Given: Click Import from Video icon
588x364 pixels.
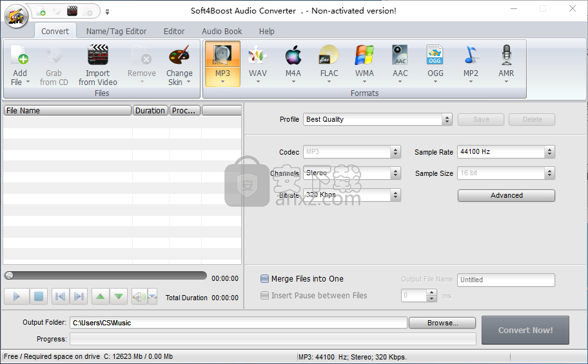Looking at the screenshot, I should click(97, 55).
